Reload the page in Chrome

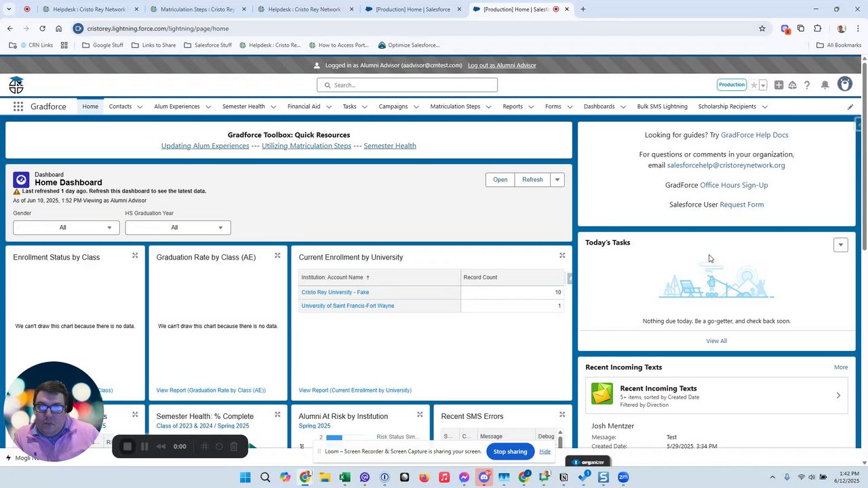[x=42, y=28]
